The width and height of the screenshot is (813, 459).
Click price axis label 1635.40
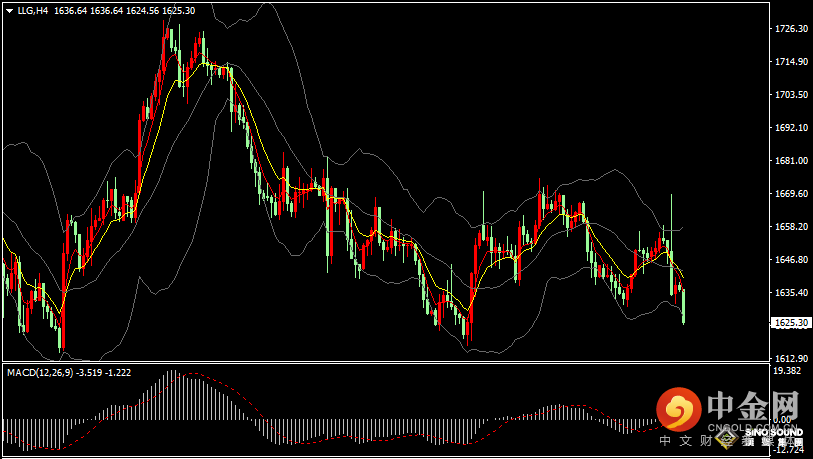pyautogui.click(x=791, y=293)
